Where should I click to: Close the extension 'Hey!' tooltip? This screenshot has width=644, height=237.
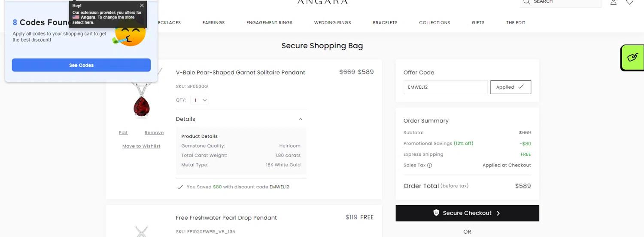(x=142, y=6)
